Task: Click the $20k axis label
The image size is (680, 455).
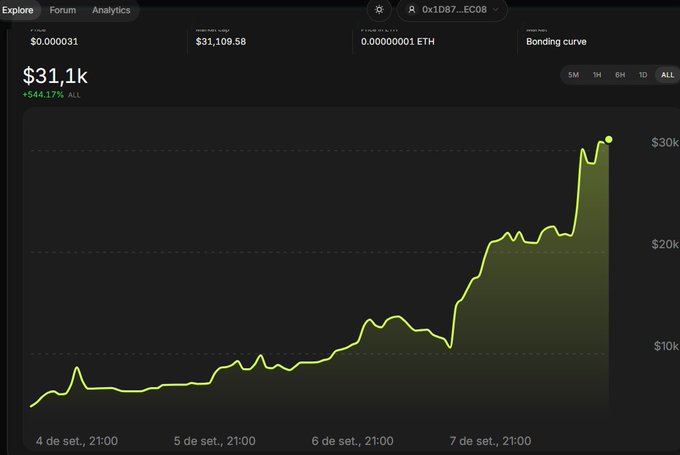Action: coord(665,244)
